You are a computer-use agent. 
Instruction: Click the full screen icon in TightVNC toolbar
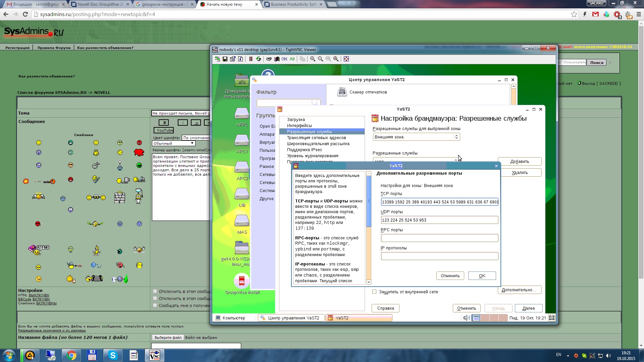pyautogui.click(x=346, y=59)
